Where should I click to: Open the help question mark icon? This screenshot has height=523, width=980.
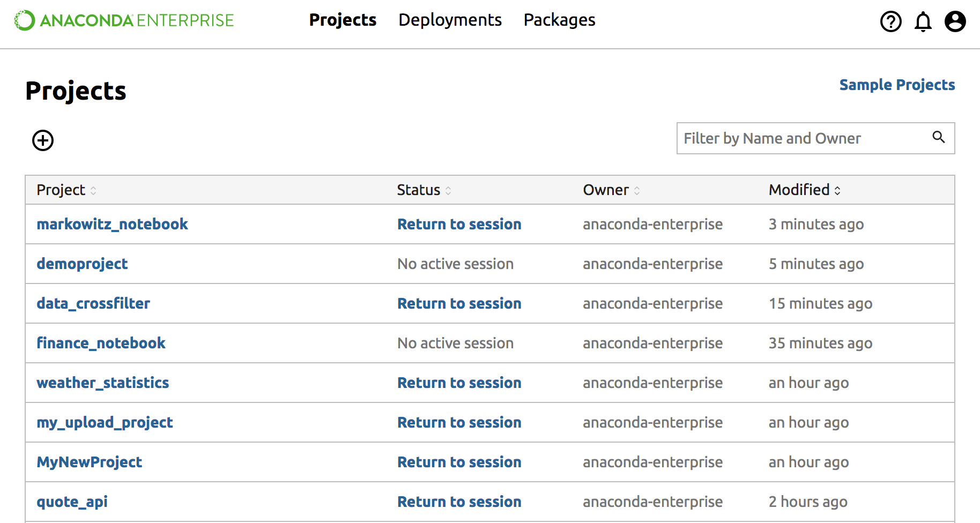890,21
